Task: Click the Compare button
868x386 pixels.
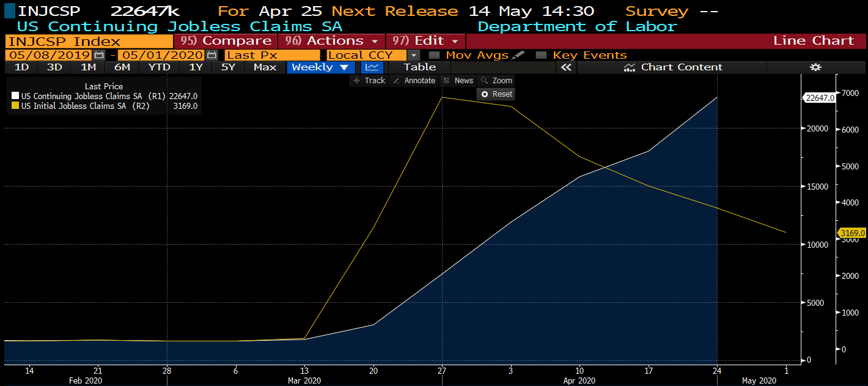Action: coord(226,41)
